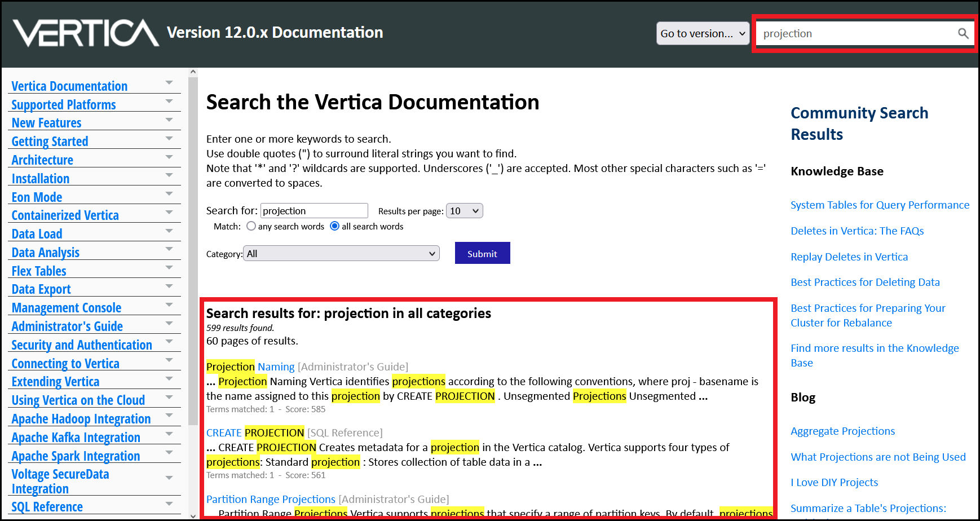Expand the Flex Tables arrow
The image size is (980, 521).
pyautogui.click(x=169, y=268)
